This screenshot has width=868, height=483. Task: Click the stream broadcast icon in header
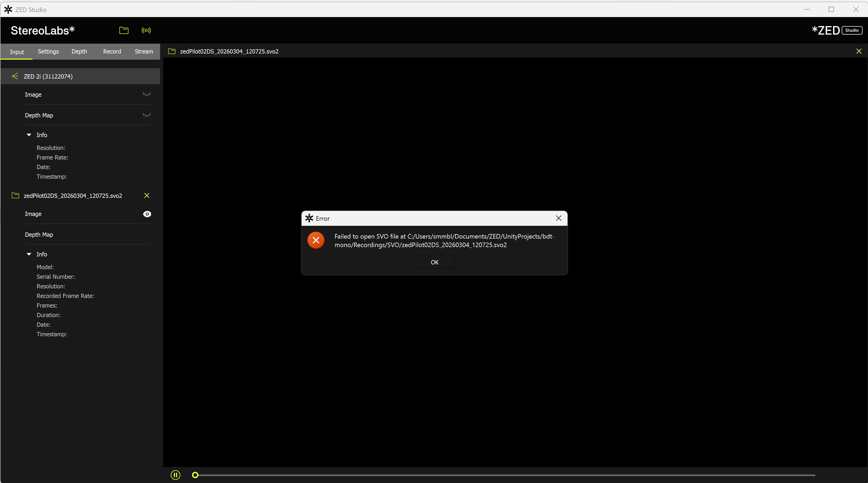coord(146,30)
